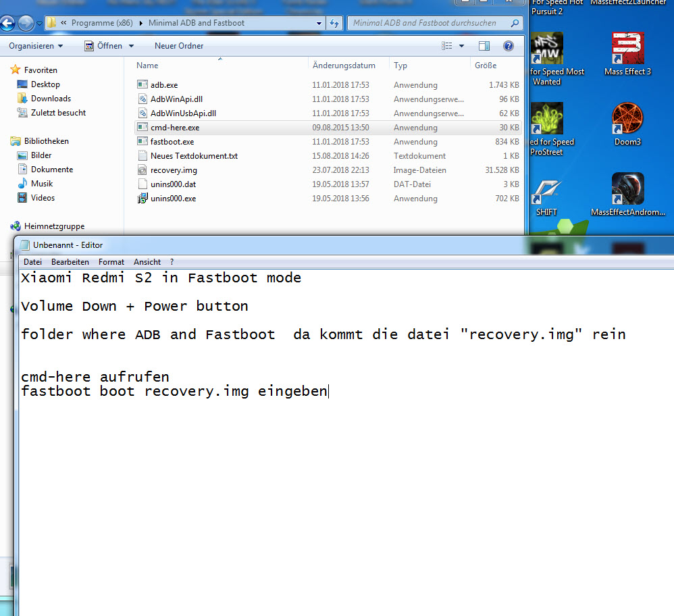Toggle the preview pane icon
Image resolution: width=674 pixels, height=616 pixels.
click(484, 46)
